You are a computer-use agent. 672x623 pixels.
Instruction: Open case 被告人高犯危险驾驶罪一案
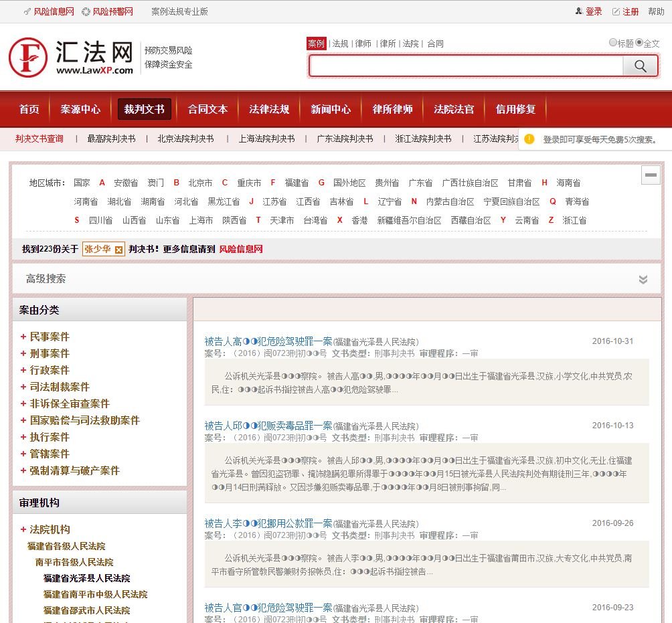268,341
